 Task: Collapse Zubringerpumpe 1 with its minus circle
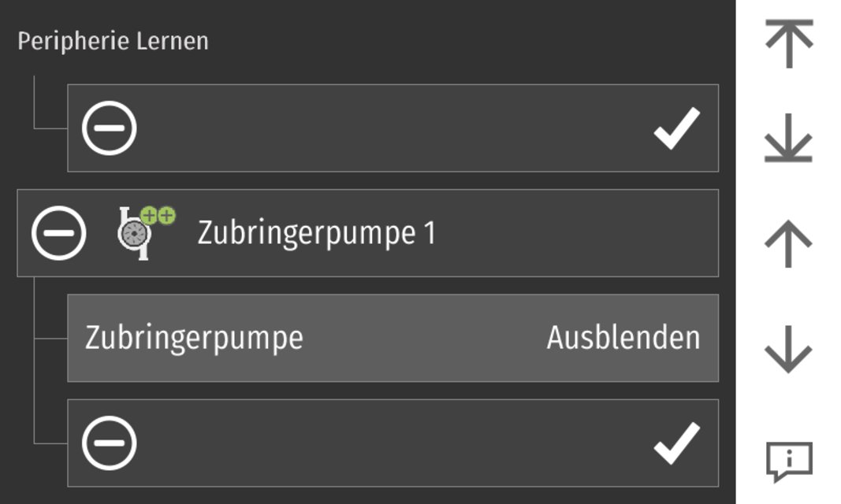(x=59, y=233)
